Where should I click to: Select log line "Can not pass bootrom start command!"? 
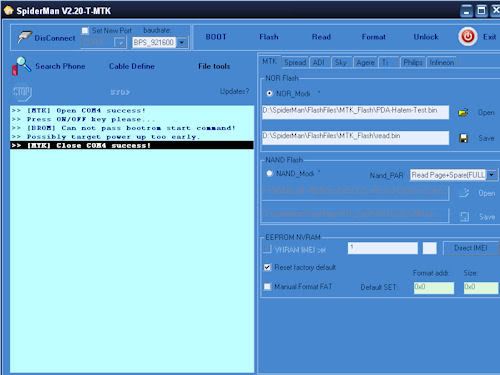click(x=132, y=128)
